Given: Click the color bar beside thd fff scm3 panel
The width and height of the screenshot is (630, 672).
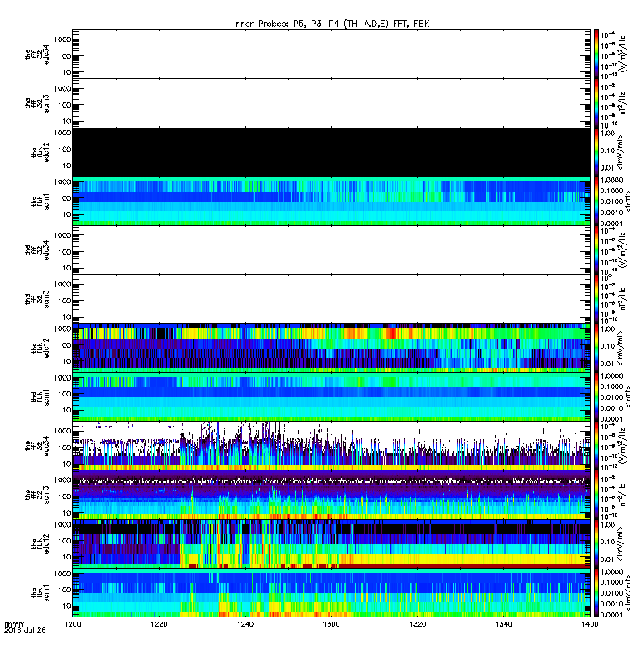Looking at the screenshot, I should 596,299.
